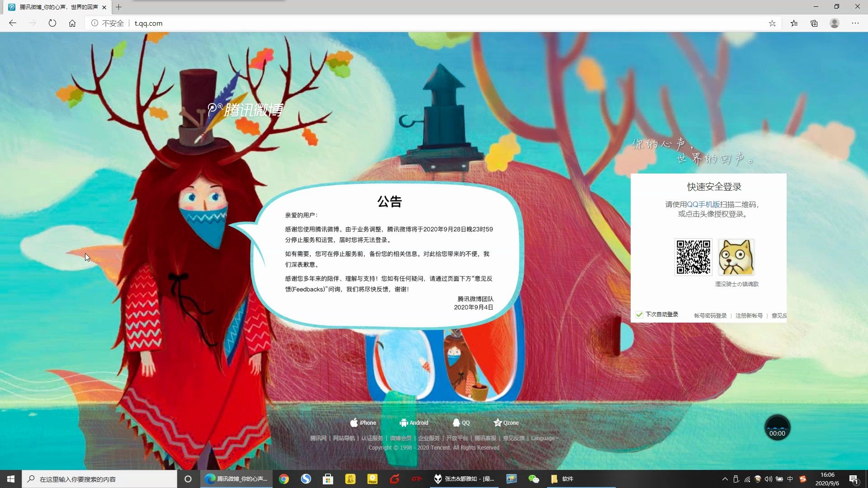868x488 pixels.
Task: Open the yellow Player app on taskbar
Action: 373,479
